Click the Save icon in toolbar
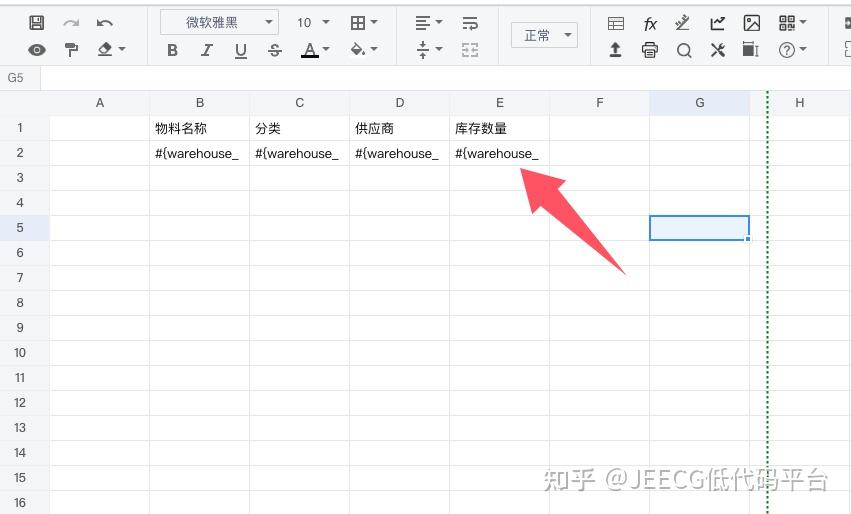The image size is (851, 514). [x=36, y=23]
